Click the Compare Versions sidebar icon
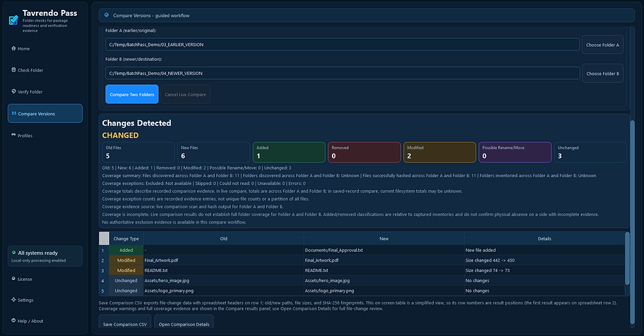This screenshot has width=644, height=336. pyautogui.click(x=14, y=113)
